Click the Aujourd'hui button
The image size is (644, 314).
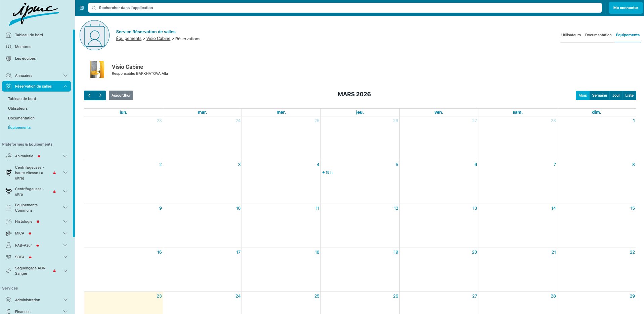coord(121,95)
